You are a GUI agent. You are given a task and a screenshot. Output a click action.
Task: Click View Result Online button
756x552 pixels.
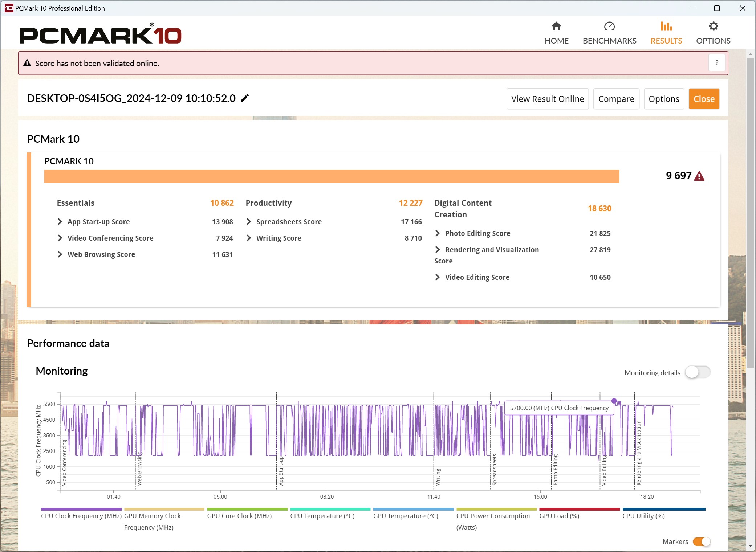pyautogui.click(x=547, y=99)
